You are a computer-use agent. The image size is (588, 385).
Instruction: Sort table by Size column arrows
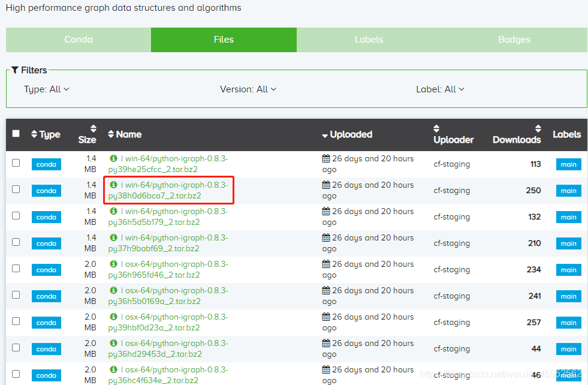94,128
